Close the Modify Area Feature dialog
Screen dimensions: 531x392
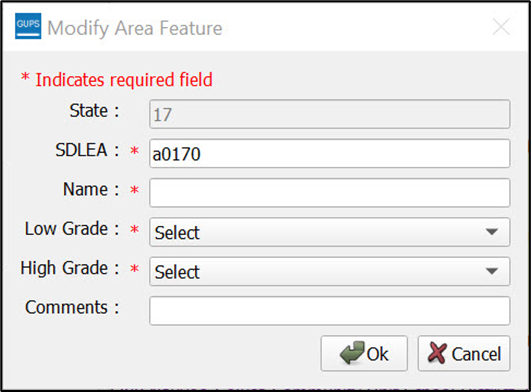click(x=501, y=27)
